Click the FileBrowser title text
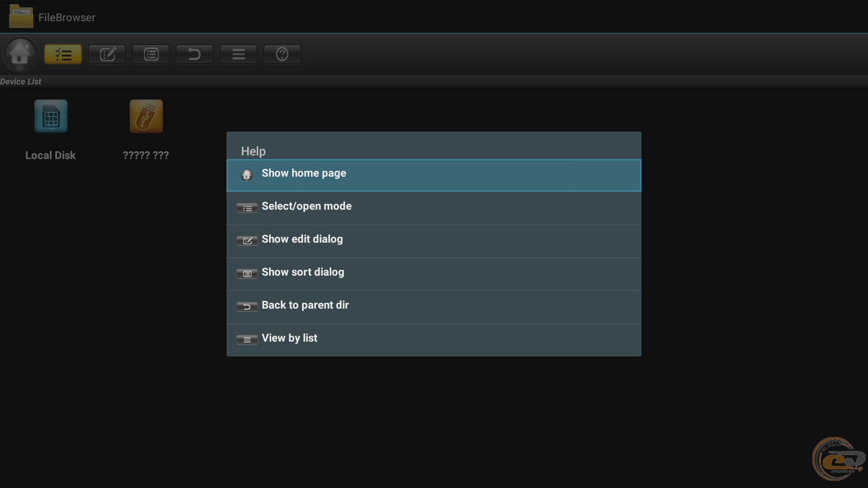Image resolution: width=868 pixels, height=488 pixels. click(x=67, y=18)
